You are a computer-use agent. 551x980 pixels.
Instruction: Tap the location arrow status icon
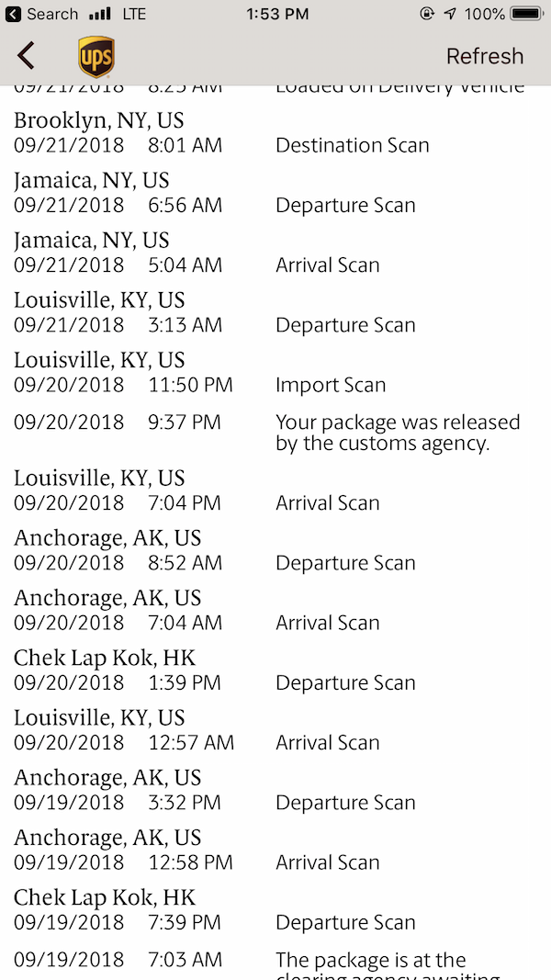pos(450,14)
